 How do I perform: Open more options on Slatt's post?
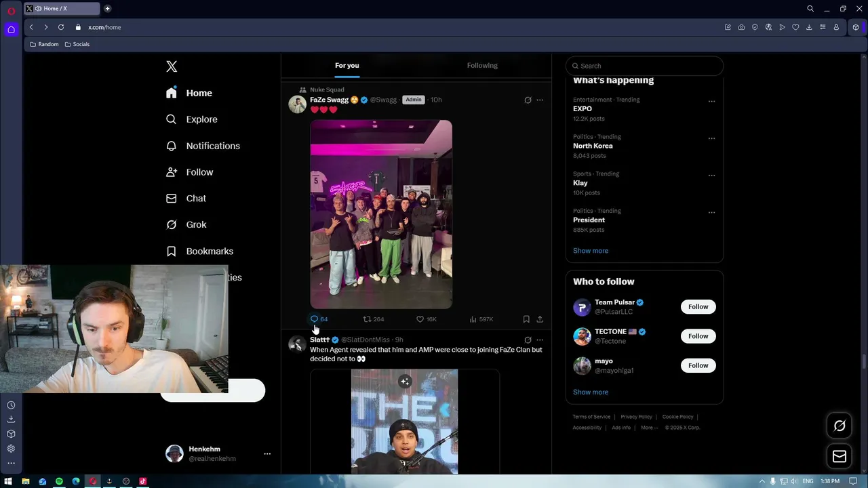click(x=540, y=340)
